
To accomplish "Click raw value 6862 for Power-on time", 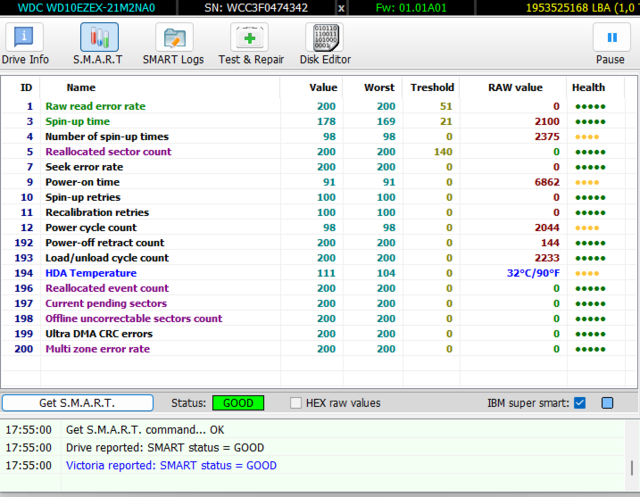I will point(547,182).
